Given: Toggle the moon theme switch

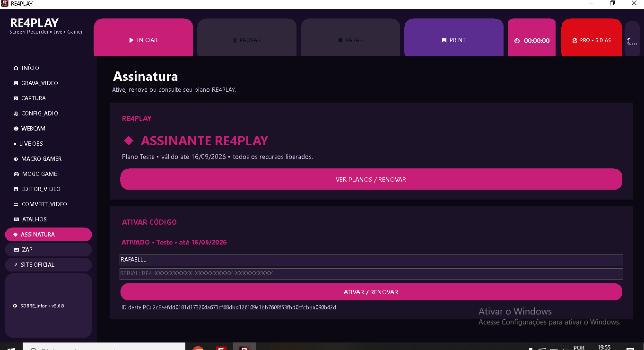Looking at the screenshot, I should click(632, 39).
